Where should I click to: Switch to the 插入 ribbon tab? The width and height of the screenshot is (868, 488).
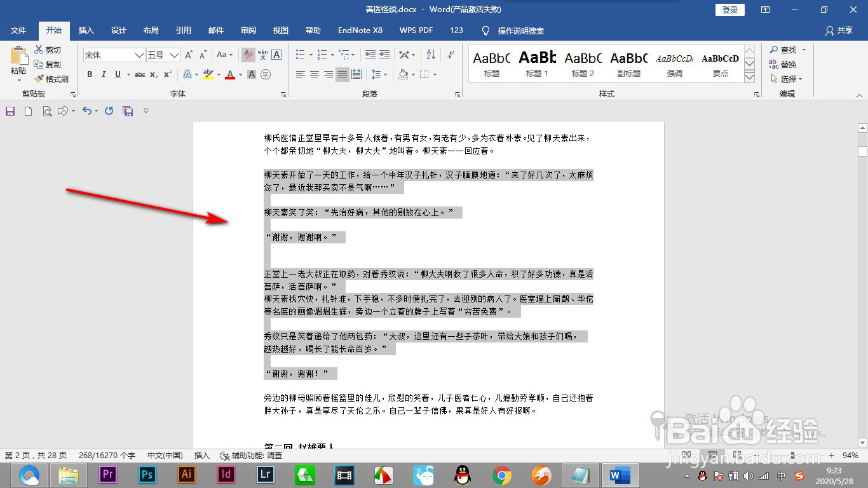(x=86, y=30)
